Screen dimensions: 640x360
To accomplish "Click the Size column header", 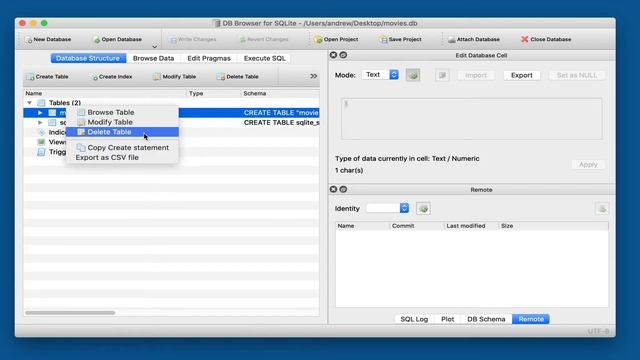I will point(553,226).
